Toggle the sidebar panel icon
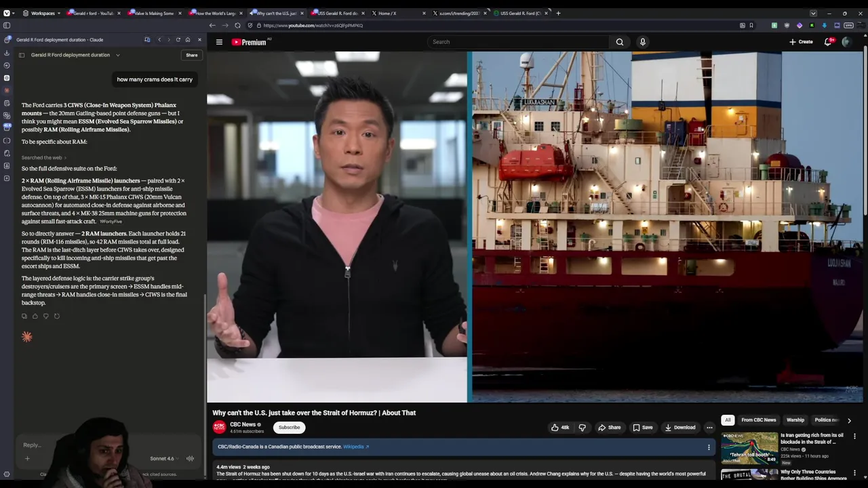 7,25
